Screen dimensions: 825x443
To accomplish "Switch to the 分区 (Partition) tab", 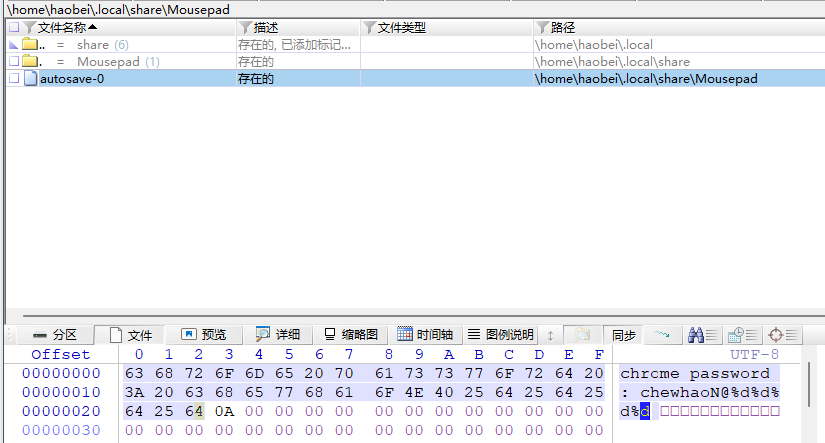I will [54, 335].
